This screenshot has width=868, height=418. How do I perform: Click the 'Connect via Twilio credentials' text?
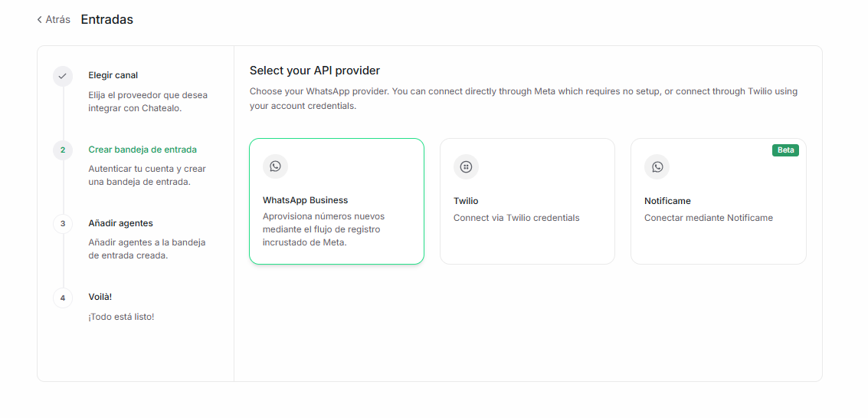point(516,218)
